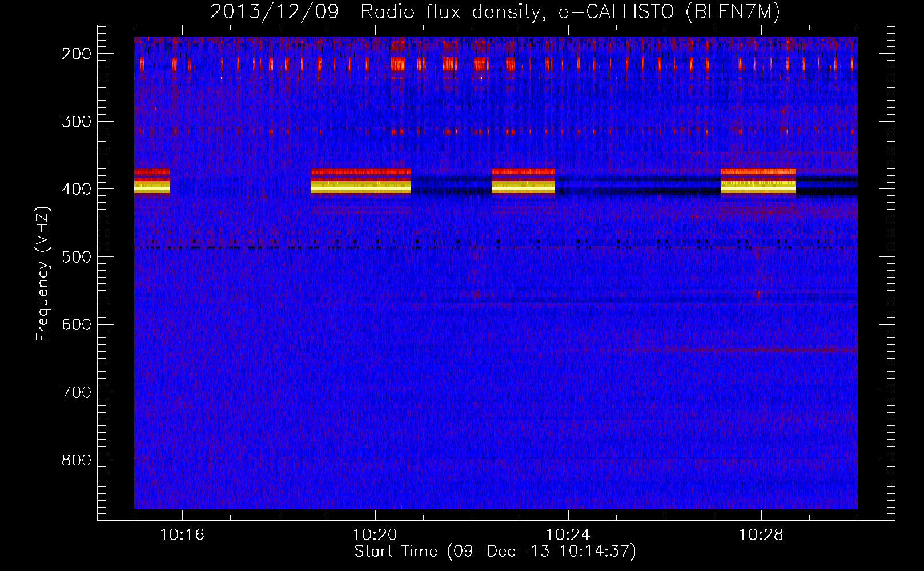Click the 200 frequency tick label
Image resolution: width=924 pixels, height=571 pixels.
77,54
